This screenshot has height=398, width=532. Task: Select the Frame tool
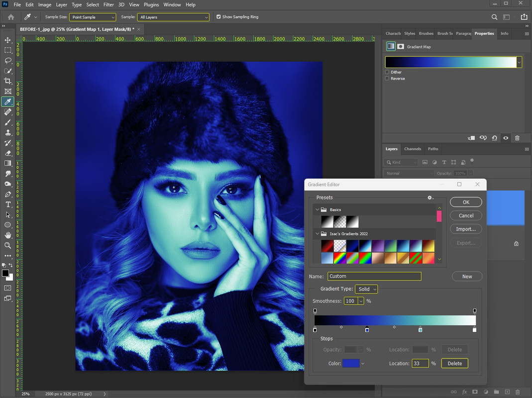click(x=7, y=91)
